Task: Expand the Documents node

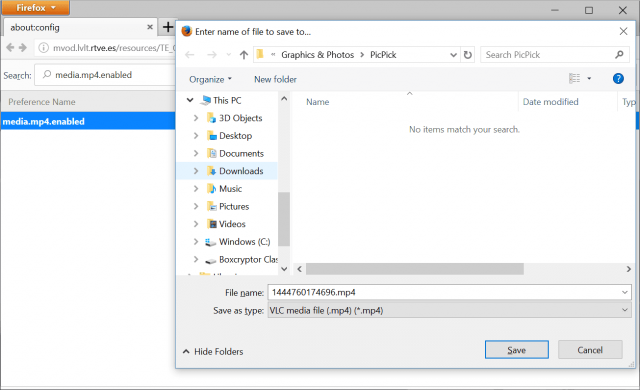Action: pyautogui.click(x=196, y=153)
